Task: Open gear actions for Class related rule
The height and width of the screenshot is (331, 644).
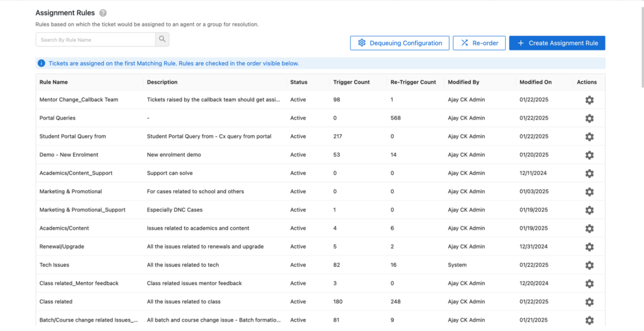Action: [589, 302]
